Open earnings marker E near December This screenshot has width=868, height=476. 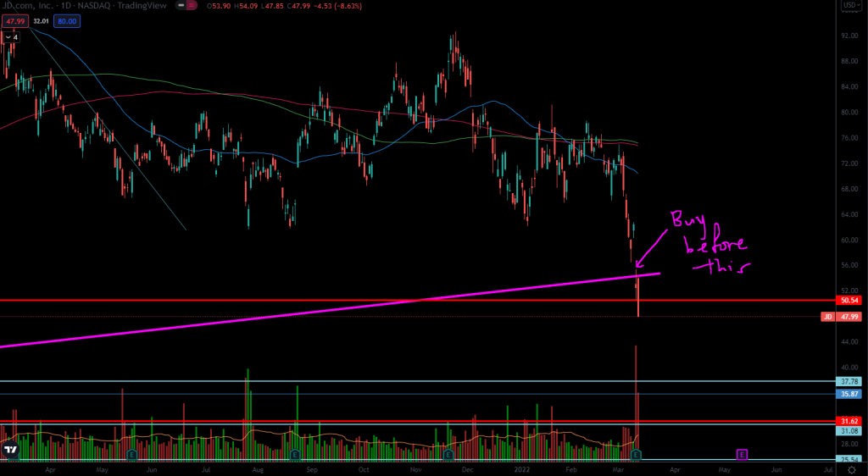tap(448, 455)
